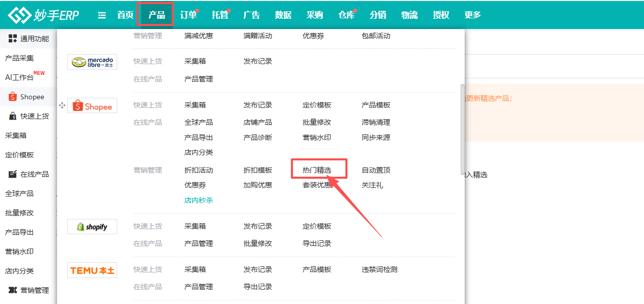The width and height of the screenshot is (644, 304).
Task: Click 折扣活动 in the Shopee section
Action: click(198, 170)
